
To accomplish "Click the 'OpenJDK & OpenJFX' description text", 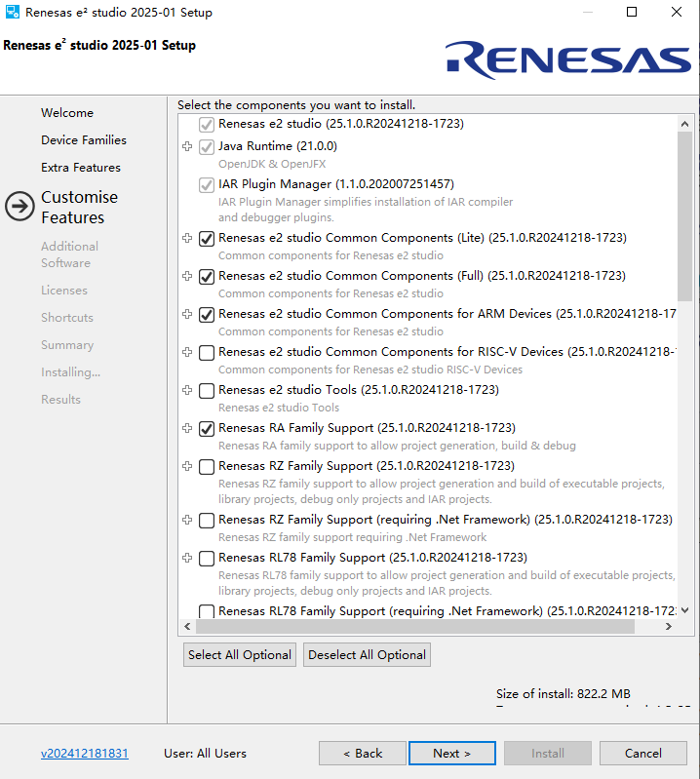I will [x=272, y=164].
